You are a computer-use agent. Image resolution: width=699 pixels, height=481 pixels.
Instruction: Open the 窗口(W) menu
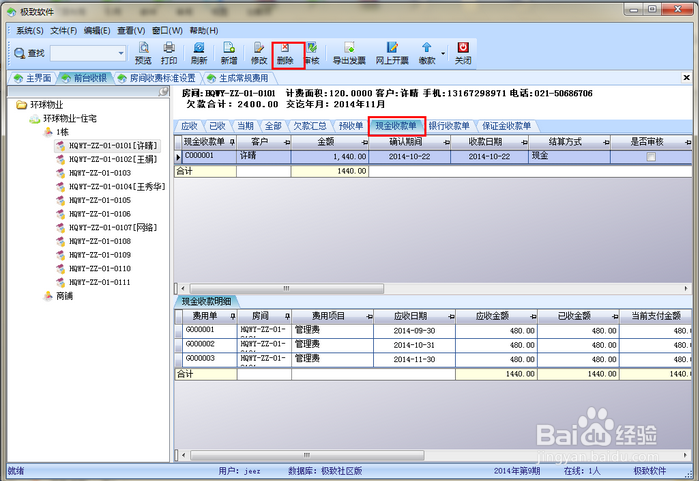pos(167,30)
